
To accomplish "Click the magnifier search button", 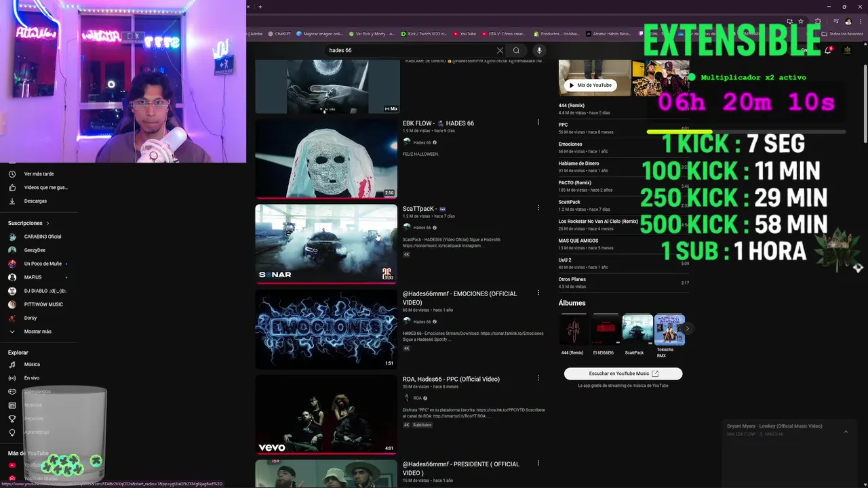I will [516, 50].
